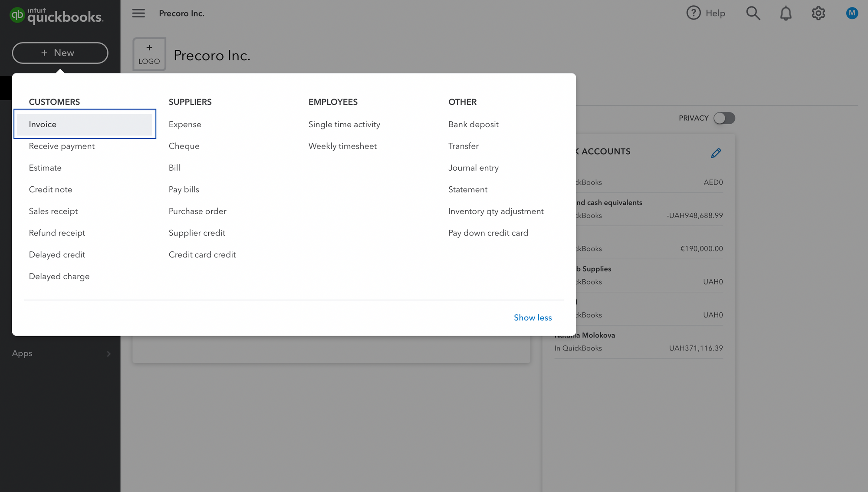This screenshot has height=492, width=868.
Task: Create a Journal entry
Action: [473, 168]
